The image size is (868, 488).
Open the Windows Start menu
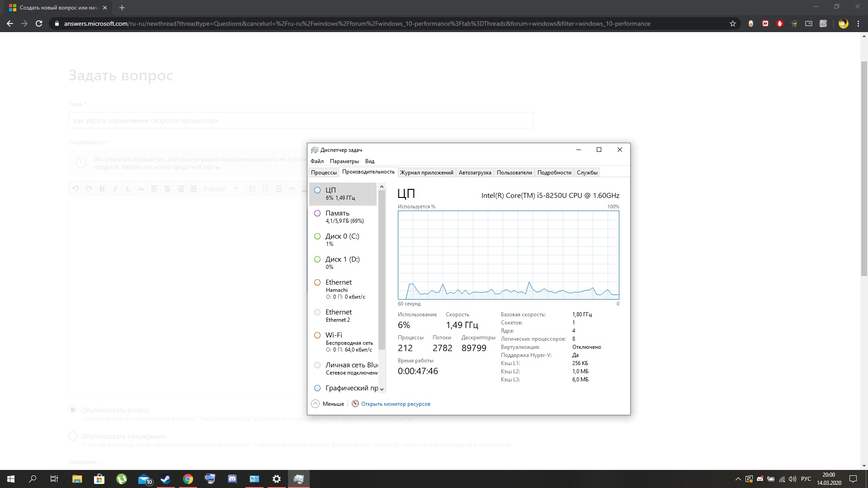click(x=11, y=479)
